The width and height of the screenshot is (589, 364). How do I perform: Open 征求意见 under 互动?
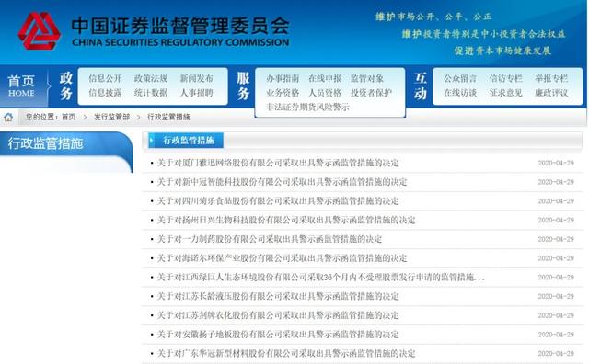(506, 93)
